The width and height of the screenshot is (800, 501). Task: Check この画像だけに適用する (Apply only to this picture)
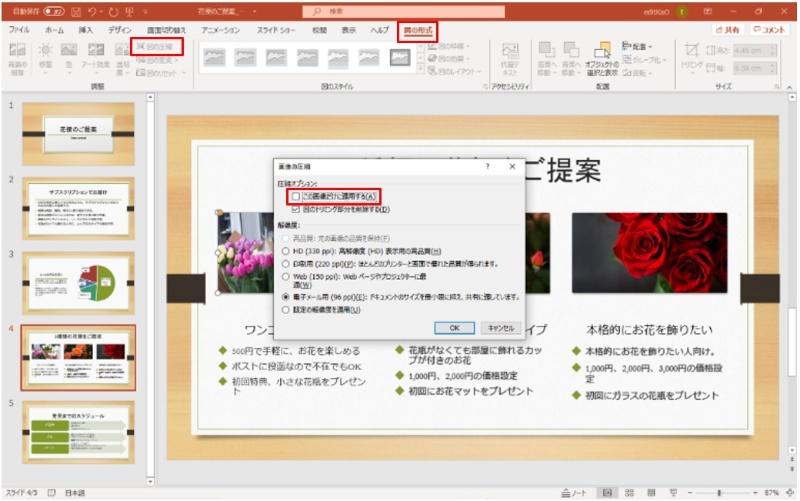[x=296, y=196]
